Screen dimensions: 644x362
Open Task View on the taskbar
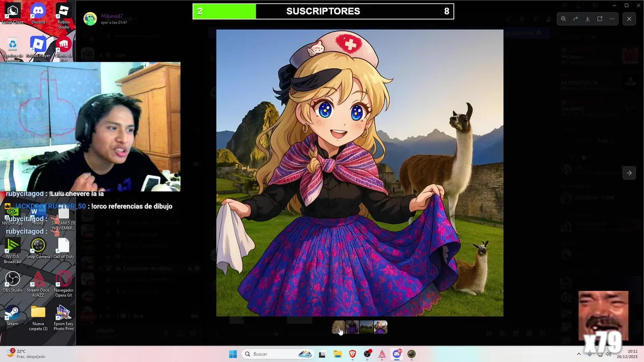(x=322, y=354)
